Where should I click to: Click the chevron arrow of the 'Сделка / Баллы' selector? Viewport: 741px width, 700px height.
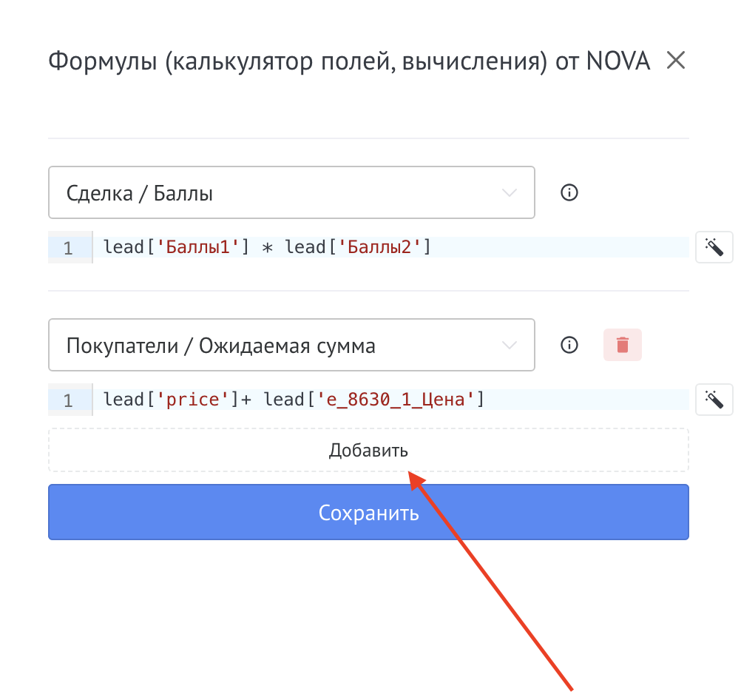(509, 193)
